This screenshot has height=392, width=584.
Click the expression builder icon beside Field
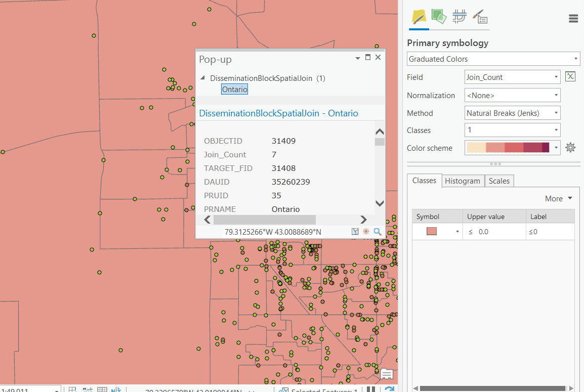tap(570, 77)
